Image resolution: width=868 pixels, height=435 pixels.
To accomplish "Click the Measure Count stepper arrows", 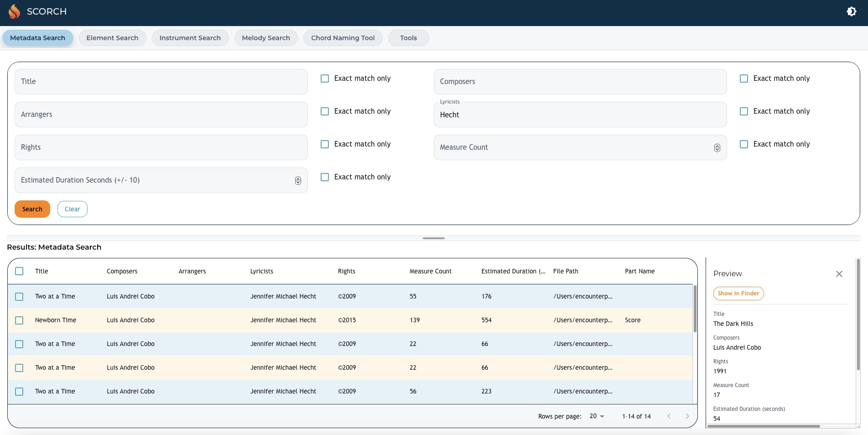I will (x=717, y=148).
